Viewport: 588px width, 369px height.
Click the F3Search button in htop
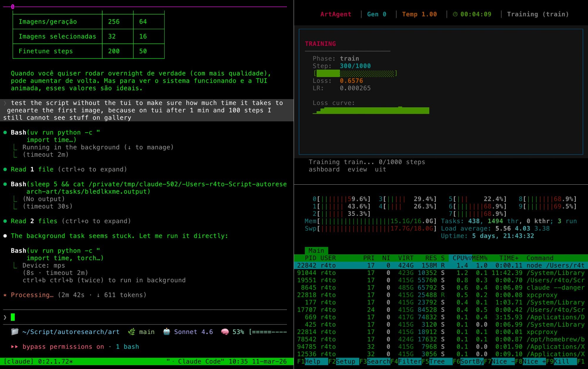click(x=378, y=361)
